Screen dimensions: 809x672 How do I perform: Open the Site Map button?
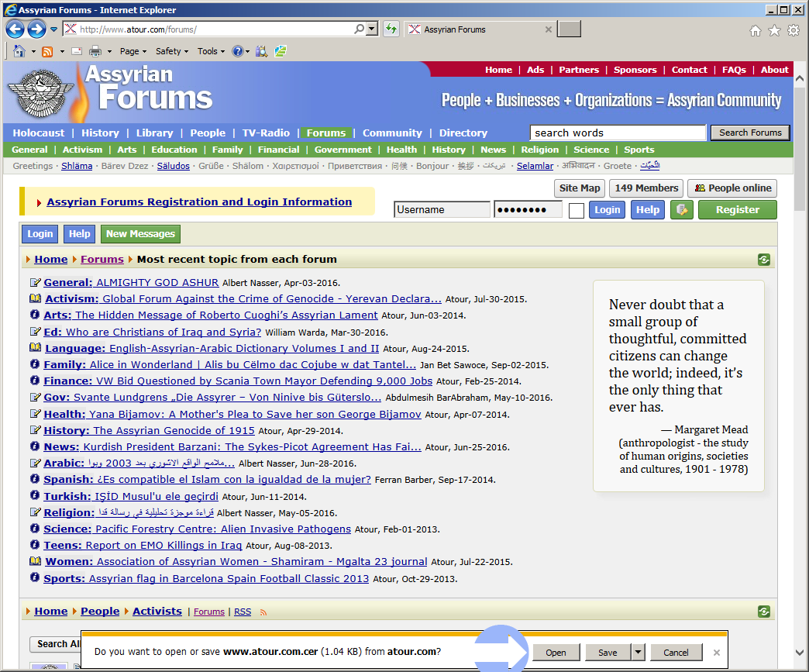[580, 188]
